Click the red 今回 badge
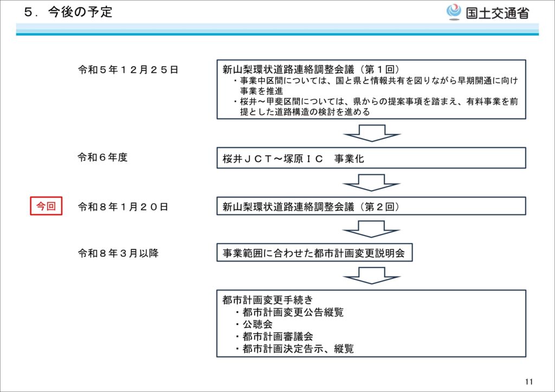 [46, 206]
